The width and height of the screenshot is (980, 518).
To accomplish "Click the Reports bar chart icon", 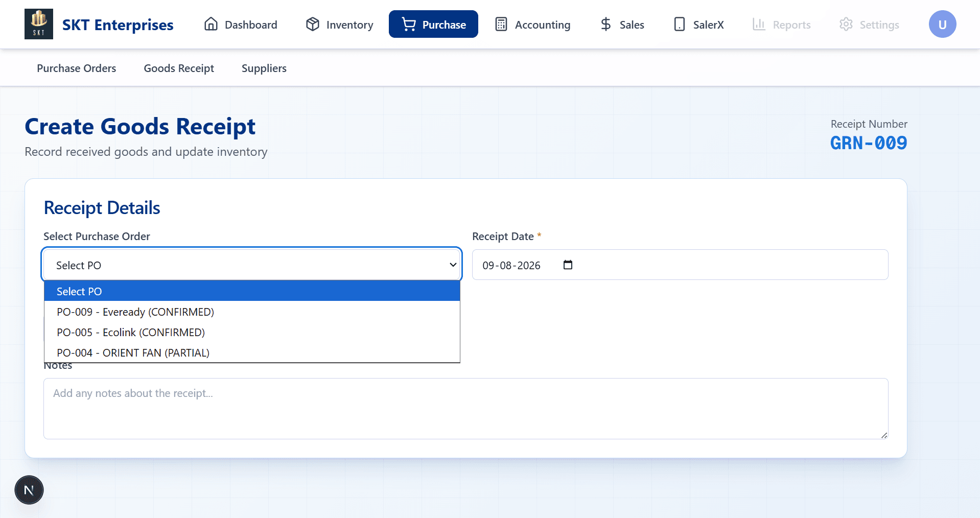I will tap(759, 24).
